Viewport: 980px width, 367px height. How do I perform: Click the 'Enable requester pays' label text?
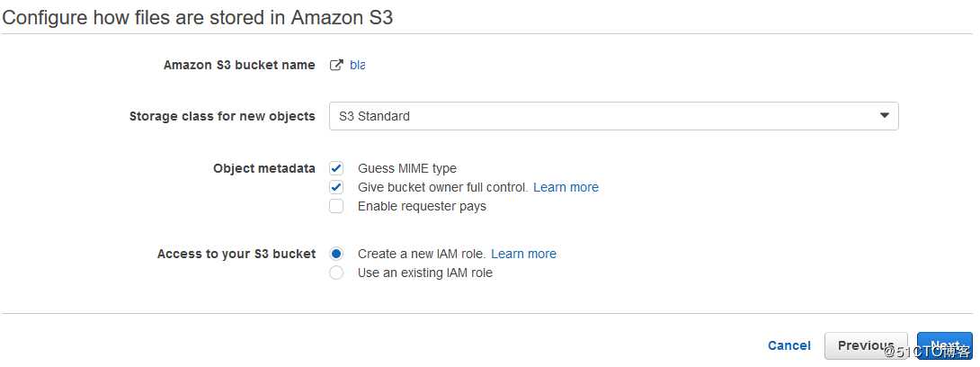tap(422, 206)
